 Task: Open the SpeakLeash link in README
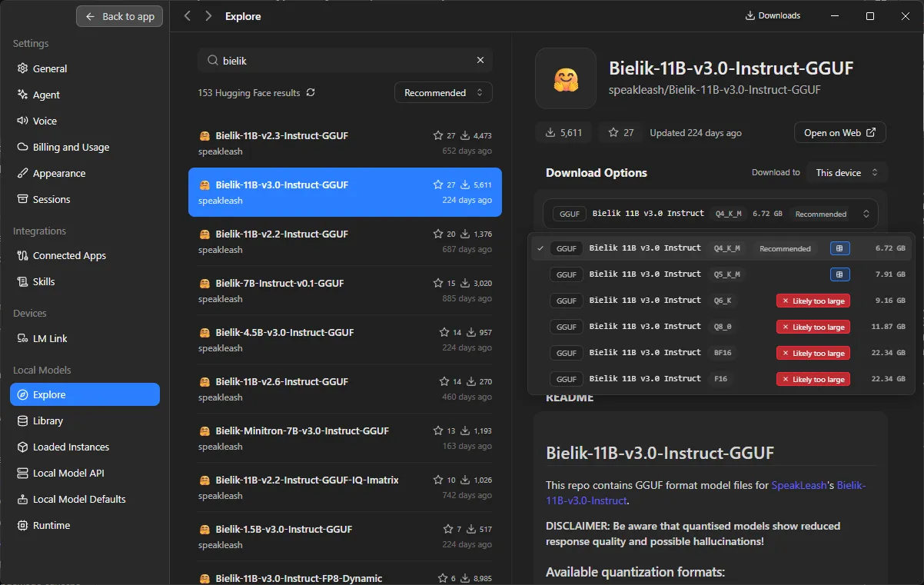pos(798,485)
